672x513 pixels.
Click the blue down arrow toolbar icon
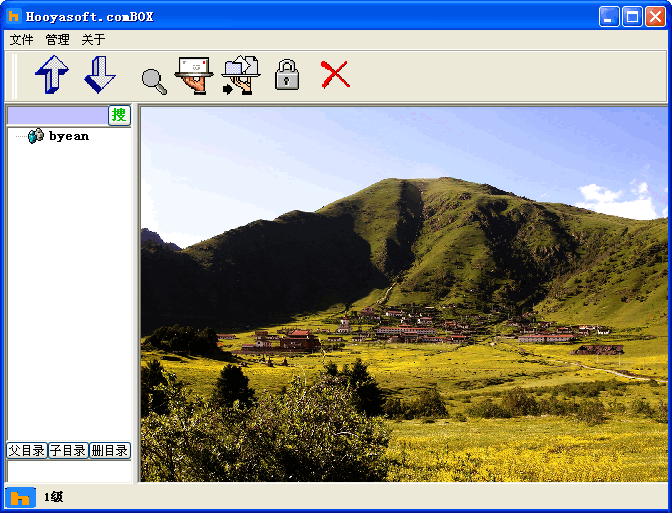99,75
